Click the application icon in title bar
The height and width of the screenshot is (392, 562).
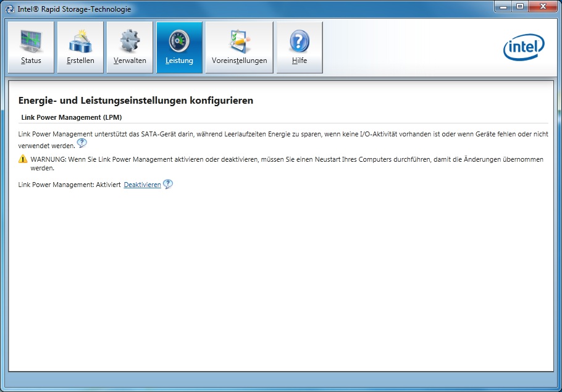click(x=10, y=9)
